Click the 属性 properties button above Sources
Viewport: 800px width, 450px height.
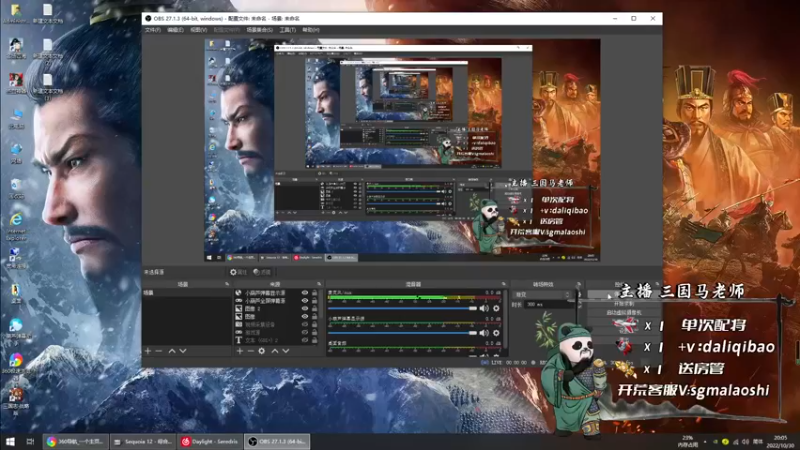[239, 272]
